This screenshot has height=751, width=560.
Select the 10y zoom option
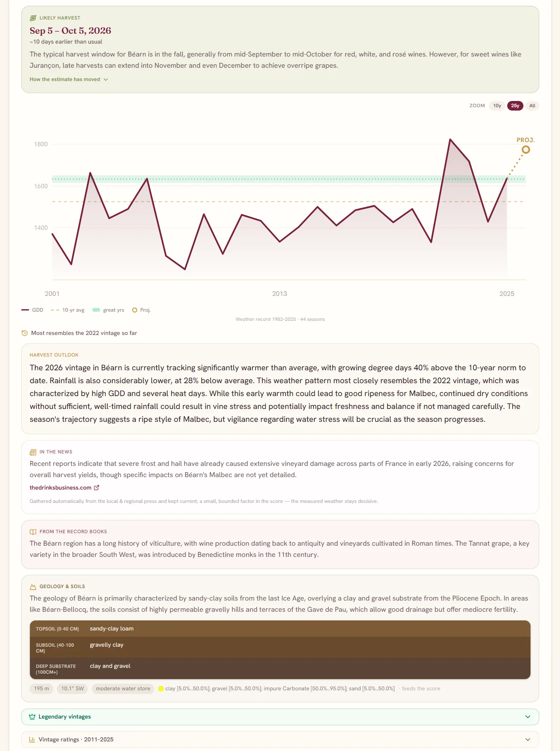497,106
